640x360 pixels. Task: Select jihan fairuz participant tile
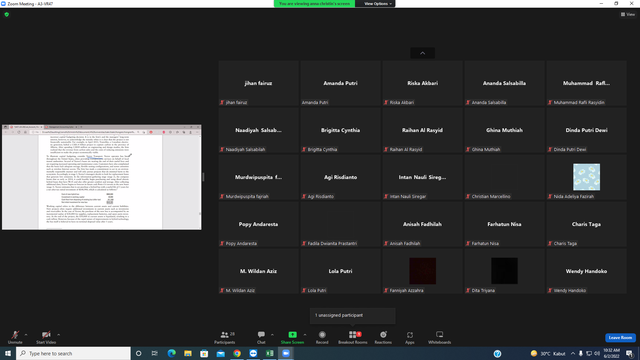258,83
